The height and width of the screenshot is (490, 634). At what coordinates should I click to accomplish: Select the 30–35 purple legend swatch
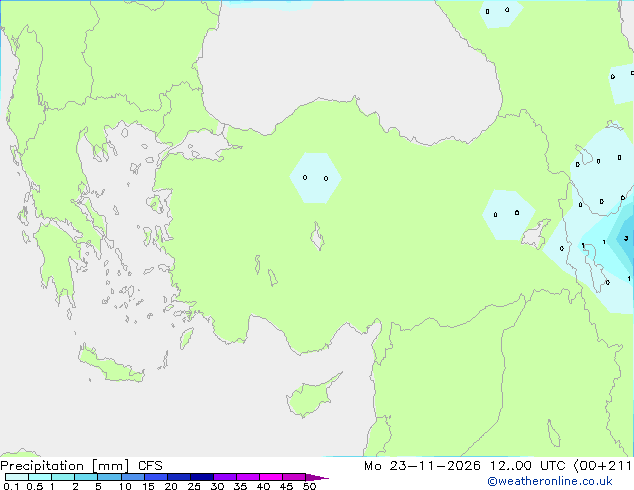225,477
